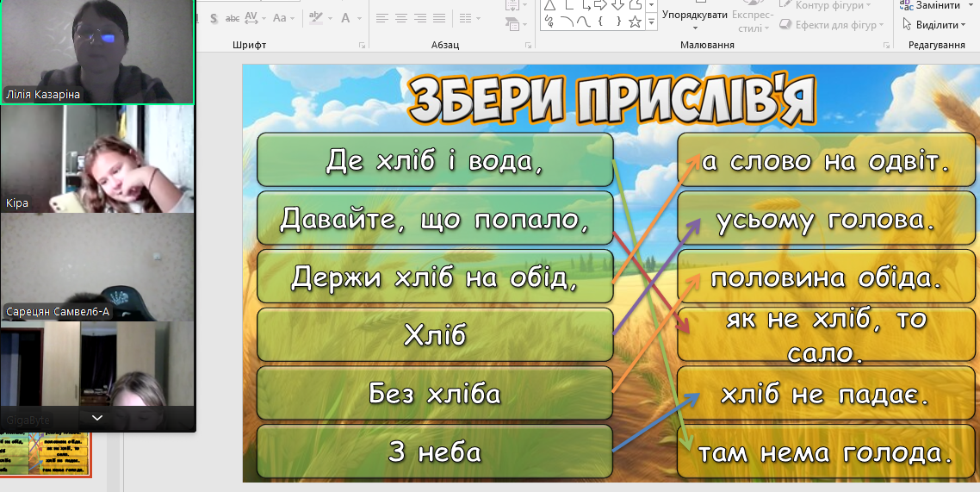
Task: Apply text highlight color
Action: [316, 18]
